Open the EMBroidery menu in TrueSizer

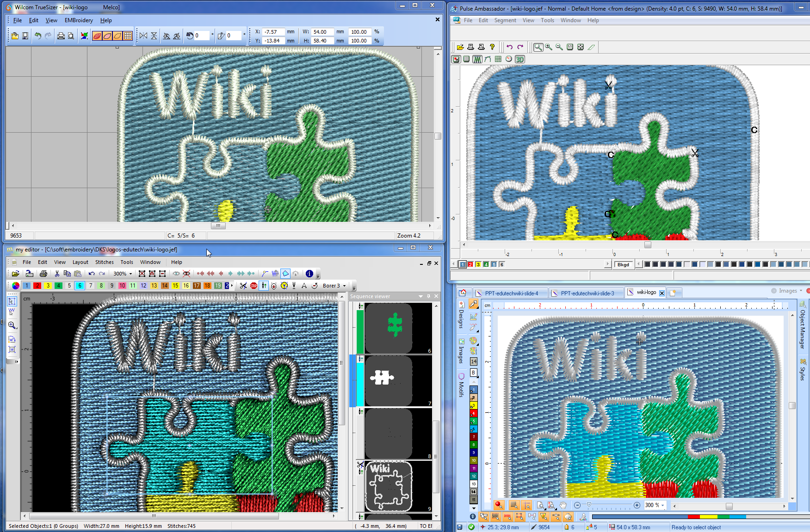[x=79, y=20]
